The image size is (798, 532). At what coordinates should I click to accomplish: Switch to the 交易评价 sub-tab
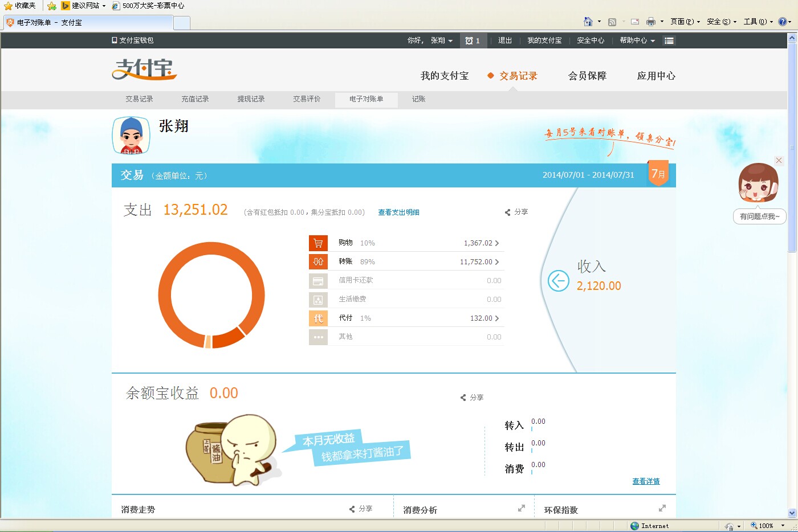[307, 99]
